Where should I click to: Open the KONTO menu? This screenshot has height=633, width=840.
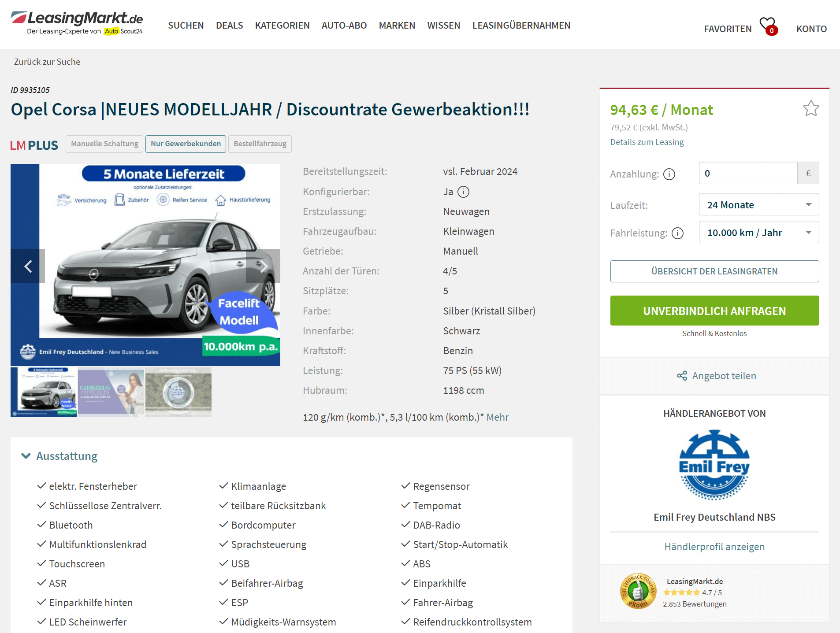pos(811,29)
